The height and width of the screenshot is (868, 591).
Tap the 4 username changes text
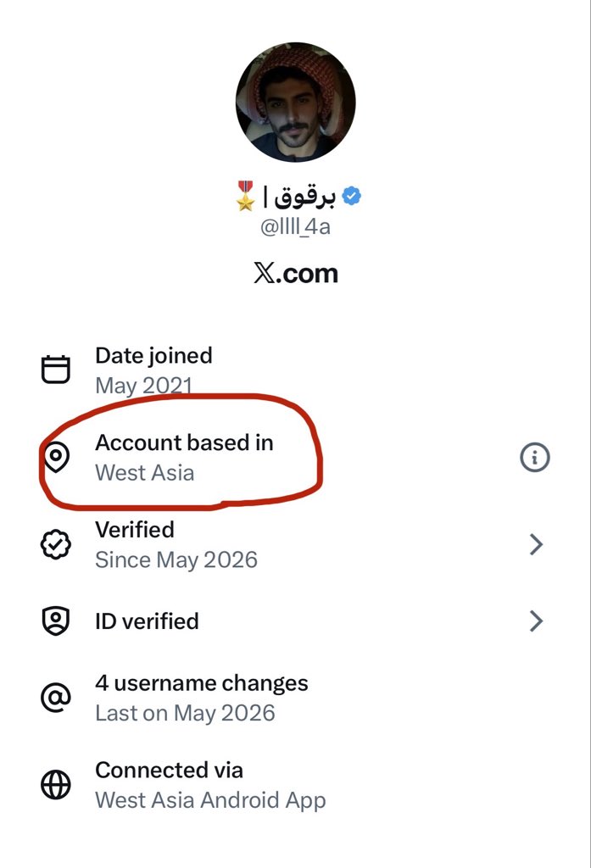pyautogui.click(x=202, y=684)
